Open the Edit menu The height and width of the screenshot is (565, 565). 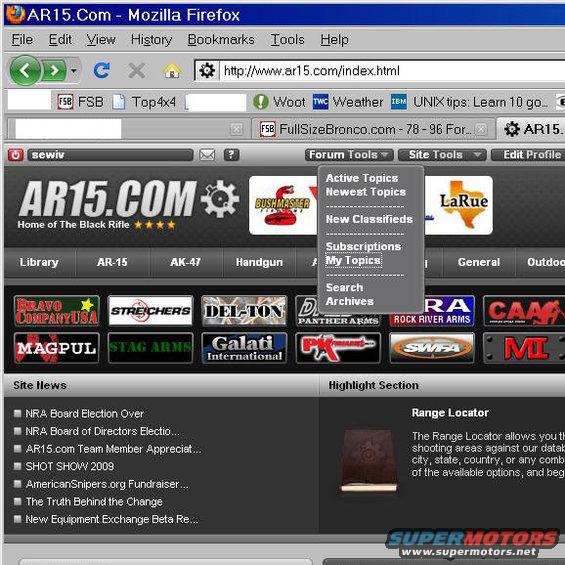tap(60, 39)
